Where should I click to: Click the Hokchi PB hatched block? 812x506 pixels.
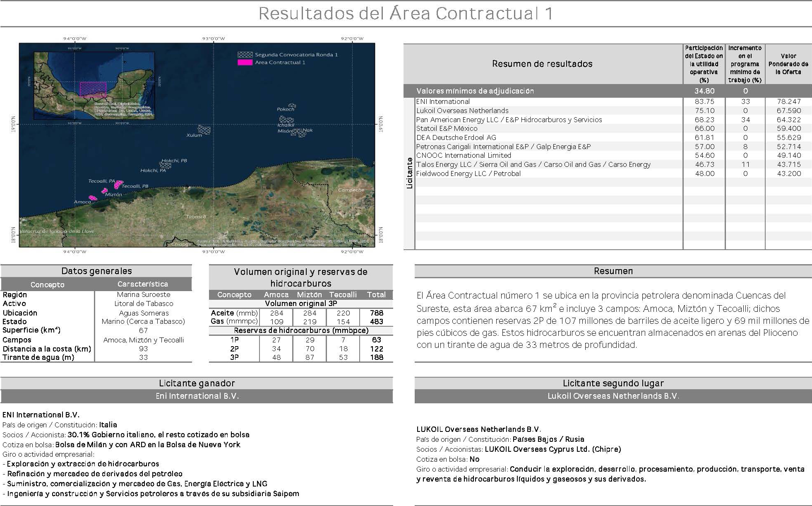point(165,164)
